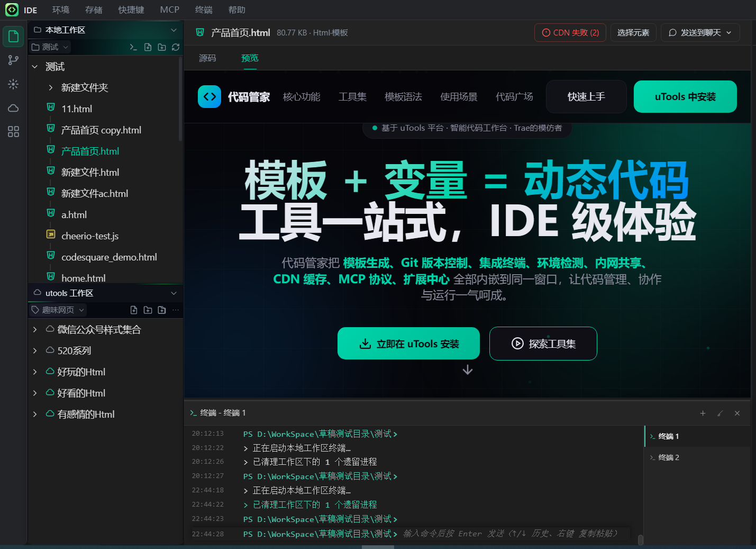The image size is (756, 549).
Task: Click the JS file icon for cheerio-test.js
Action: point(51,234)
